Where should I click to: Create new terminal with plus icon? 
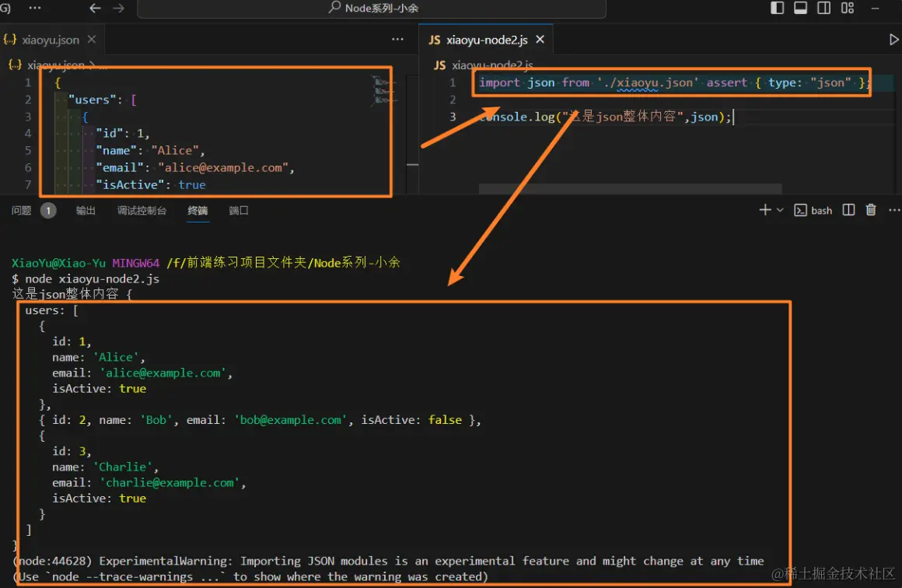click(x=765, y=210)
